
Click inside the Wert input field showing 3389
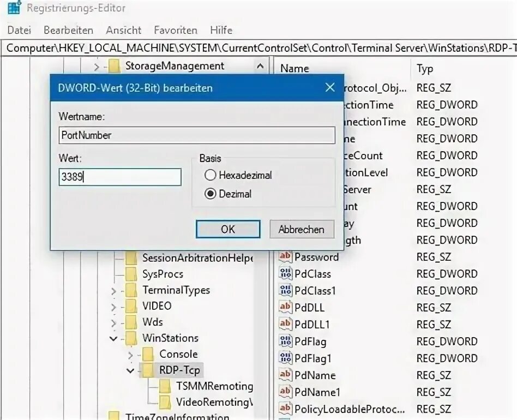[120, 177]
